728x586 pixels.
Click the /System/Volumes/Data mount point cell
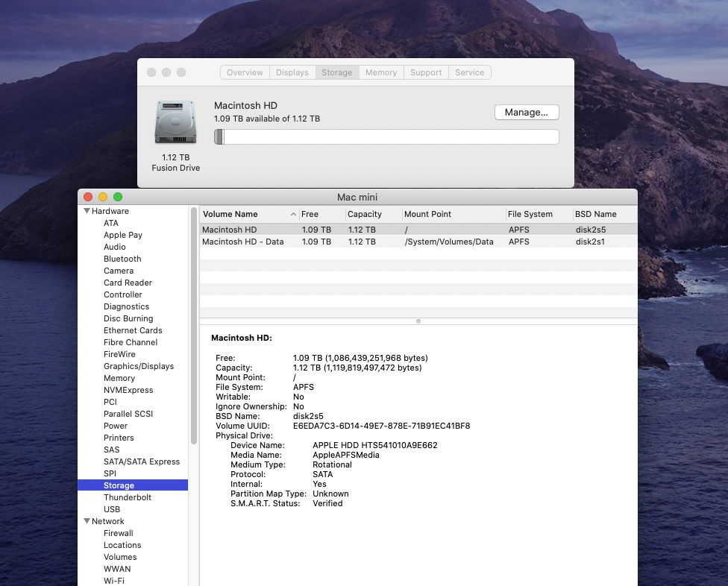[449, 242]
